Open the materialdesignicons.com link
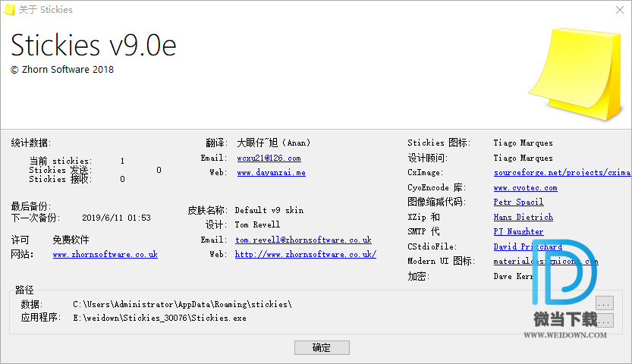632x364 pixels. (x=546, y=262)
